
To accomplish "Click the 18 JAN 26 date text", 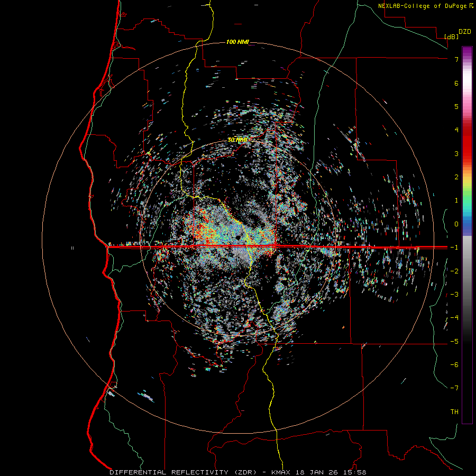I will click(x=316, y=472).
